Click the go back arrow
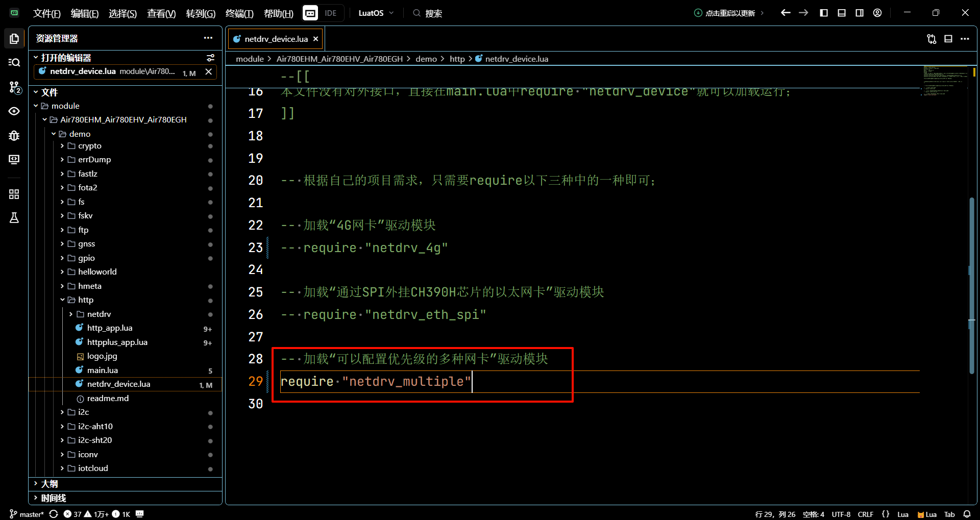 pyautogui.click(x=786, y=13)
